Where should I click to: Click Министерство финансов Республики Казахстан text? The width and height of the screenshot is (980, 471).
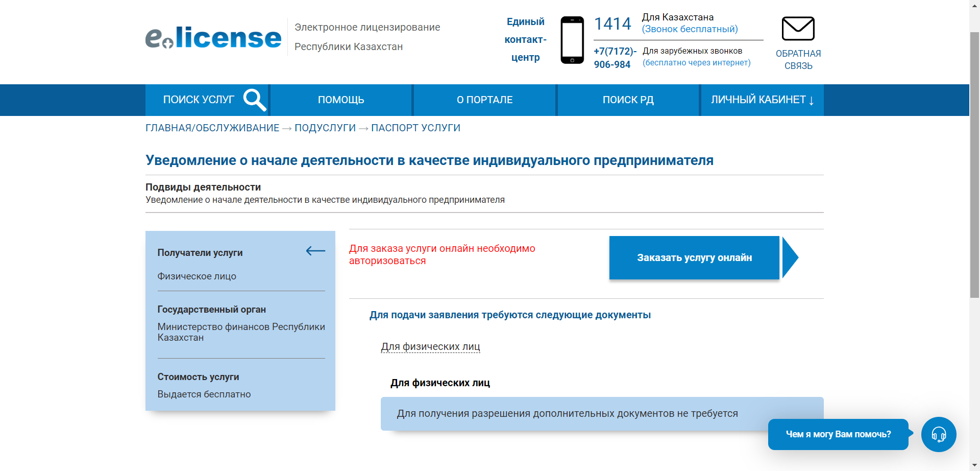point(241,332)
